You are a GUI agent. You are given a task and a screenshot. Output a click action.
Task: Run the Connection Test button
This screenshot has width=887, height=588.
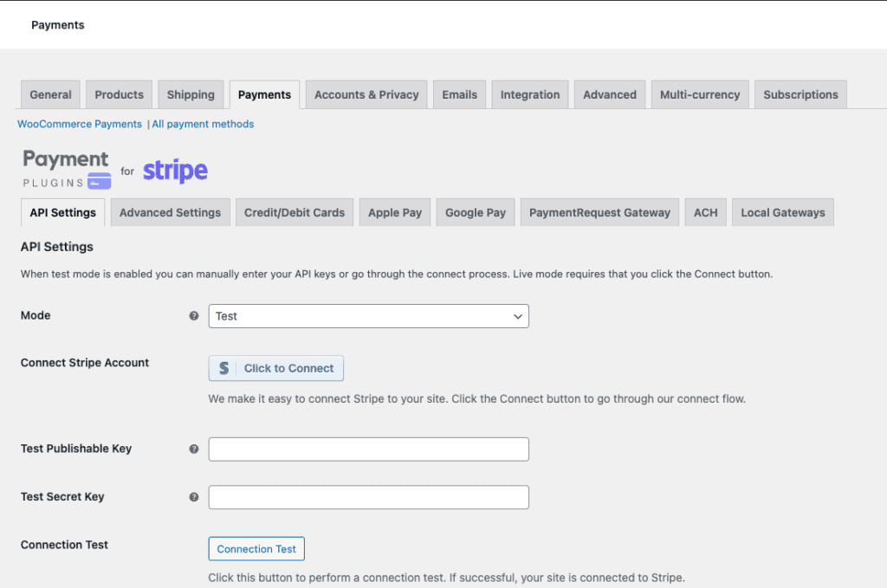[256, 549]
